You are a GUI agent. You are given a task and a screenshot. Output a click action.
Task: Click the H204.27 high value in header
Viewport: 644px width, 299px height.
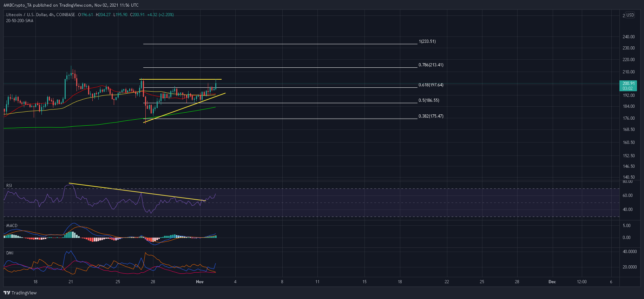tap(103, 15)
